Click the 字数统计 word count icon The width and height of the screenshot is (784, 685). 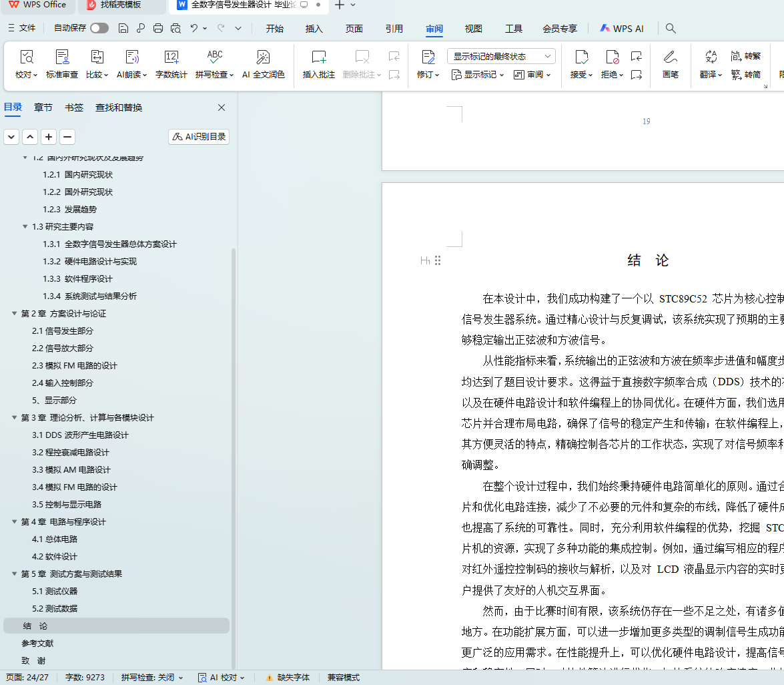171,57
